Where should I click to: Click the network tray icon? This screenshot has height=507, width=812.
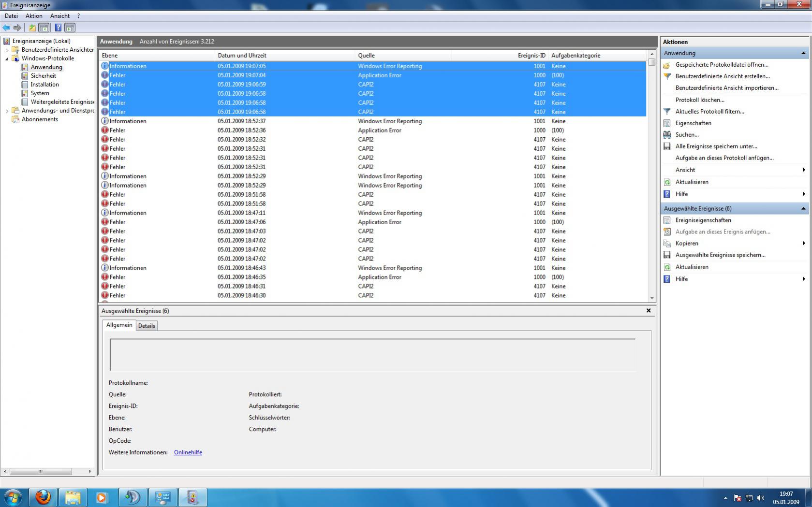749,498
